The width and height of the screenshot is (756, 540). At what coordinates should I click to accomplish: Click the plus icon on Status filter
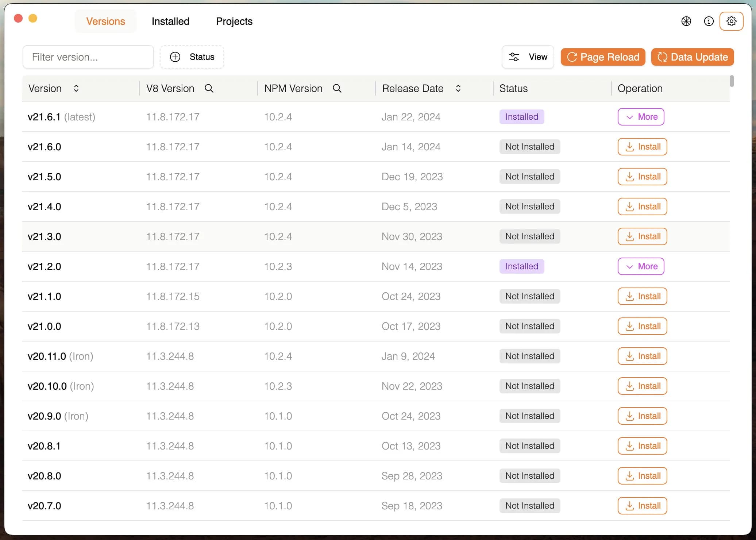point(175,57)
